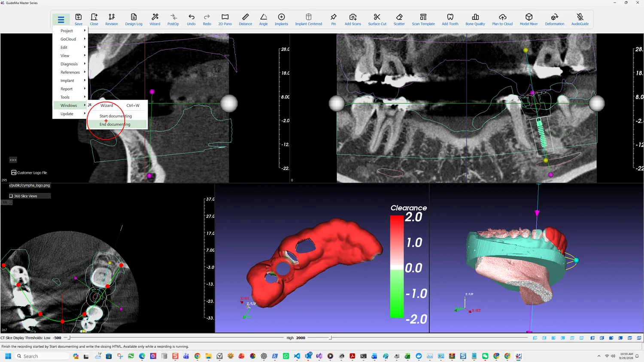The image size is (644, 362).
Task: Click the Add Scans icon
Action: [x=353, y=19]
